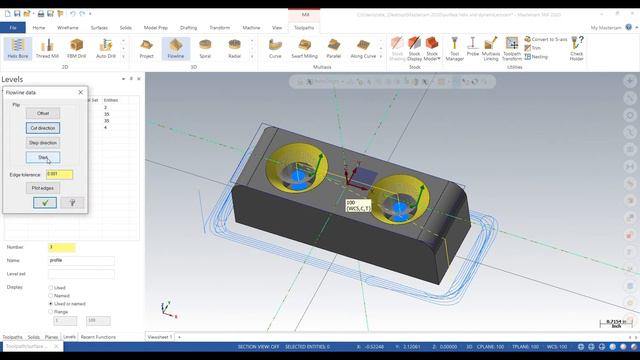Screen dimensions: 640x360
Task: Select the Range display radio button
Action: pos(51,311)
